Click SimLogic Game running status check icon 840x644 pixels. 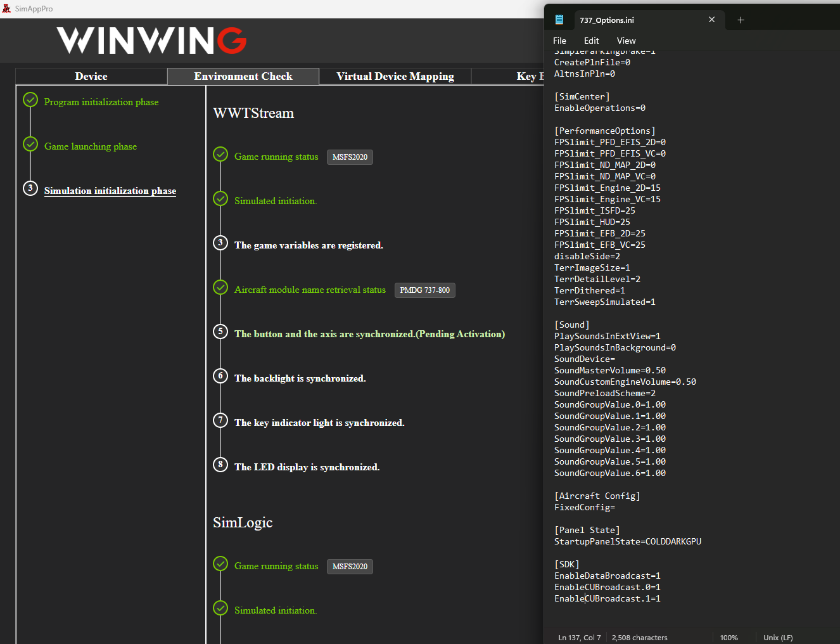[220, 563]
